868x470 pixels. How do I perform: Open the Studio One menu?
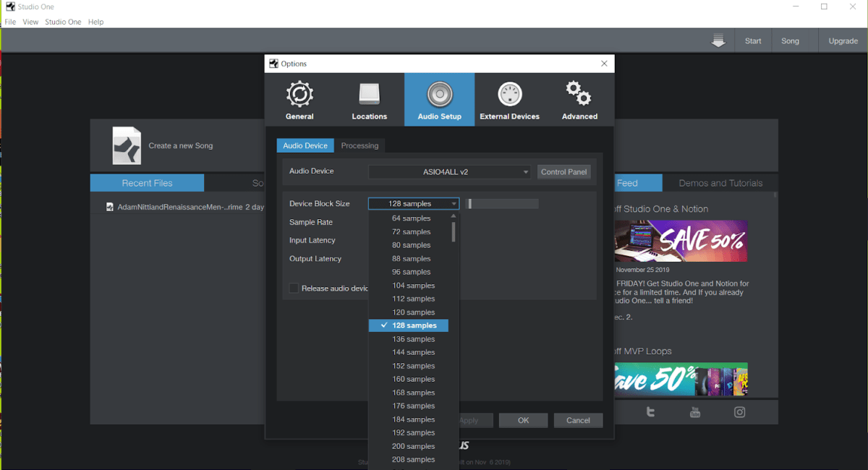pyautogui.click(x=63, y=22)
